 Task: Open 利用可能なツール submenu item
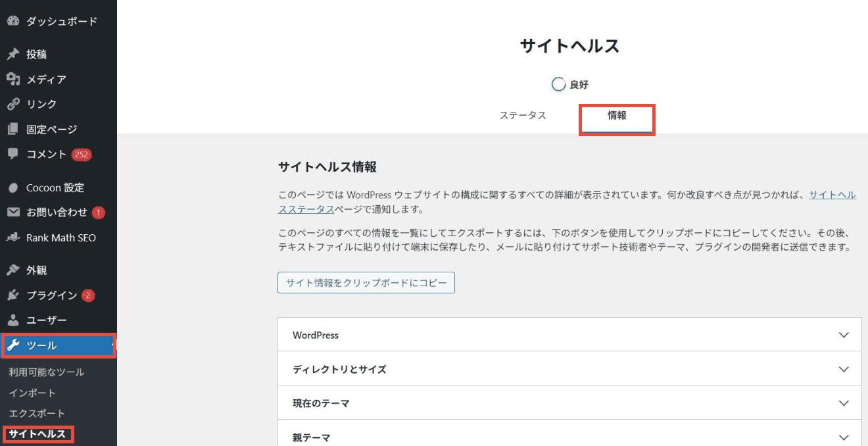coord(47,372)
